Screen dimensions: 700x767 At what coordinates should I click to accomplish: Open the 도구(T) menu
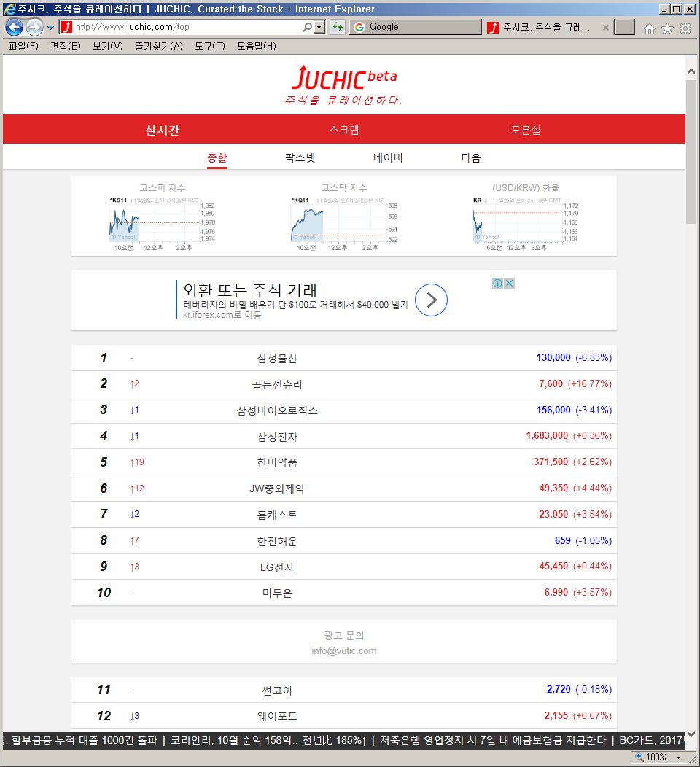[210, 46]
